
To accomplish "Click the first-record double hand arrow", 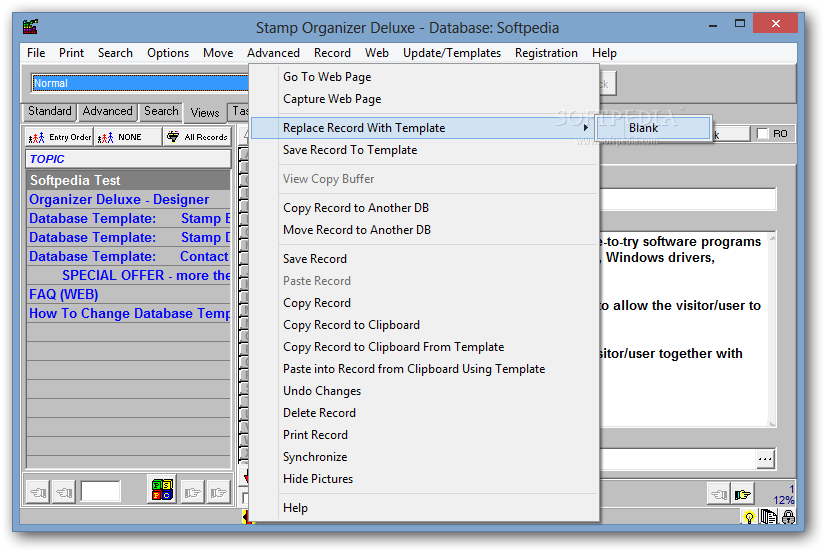I will 38,493.
